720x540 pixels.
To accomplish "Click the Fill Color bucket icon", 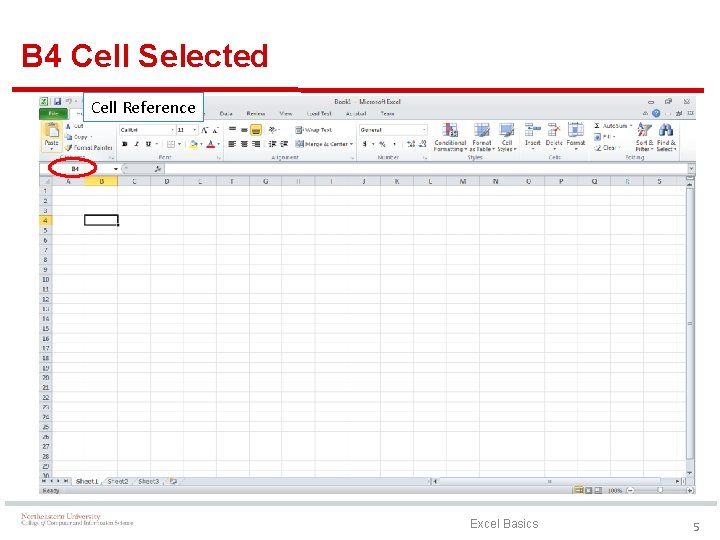I will [194, 144].
